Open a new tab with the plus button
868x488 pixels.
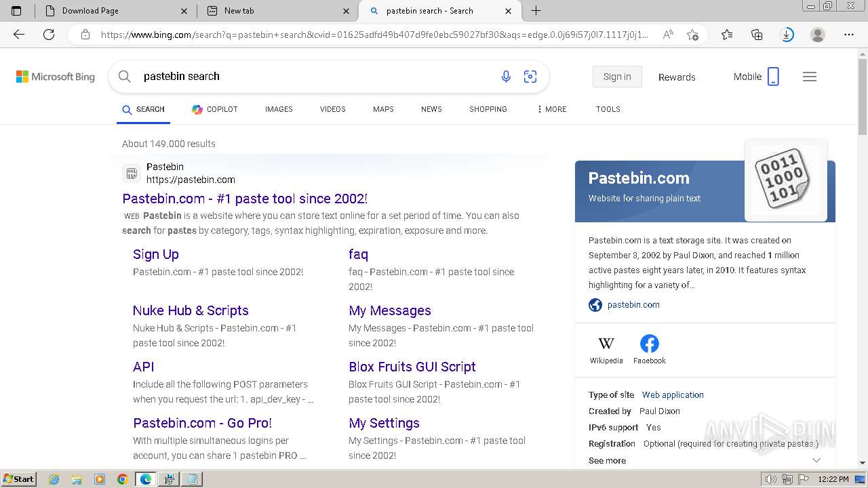536,11
